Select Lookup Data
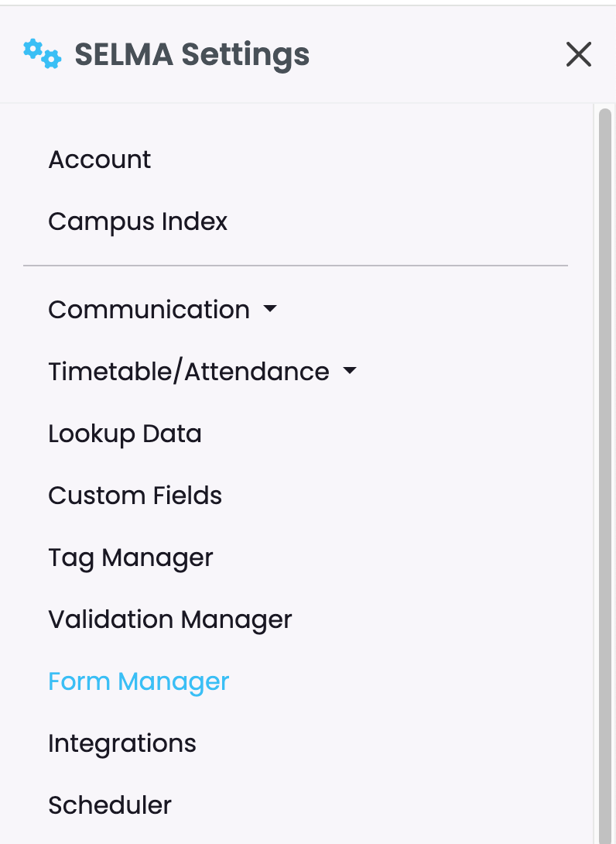Screen dimensions: 616x844 (125, 434)
